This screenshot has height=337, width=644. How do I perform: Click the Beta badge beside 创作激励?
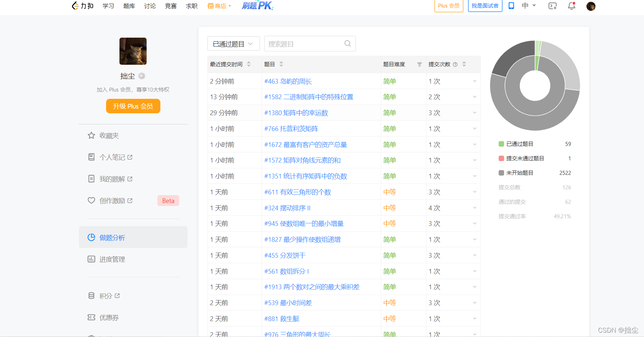(168, 201)
